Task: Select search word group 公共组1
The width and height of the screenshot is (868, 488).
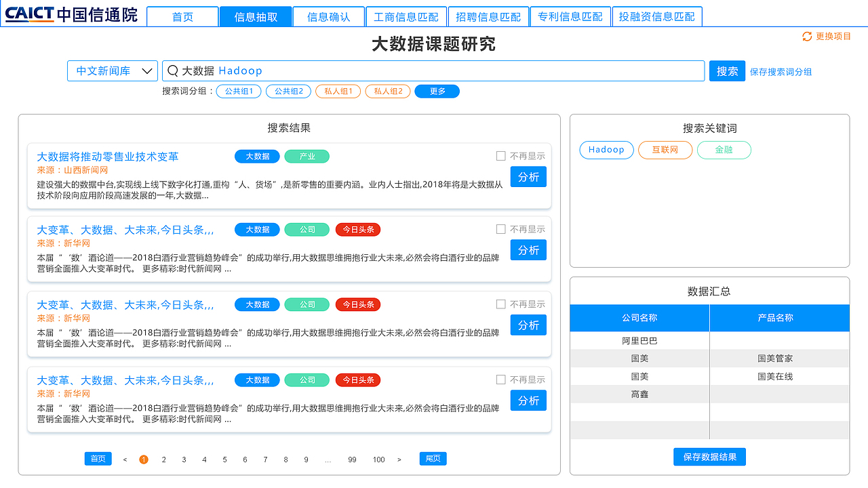Action: (x=239, y=91)
